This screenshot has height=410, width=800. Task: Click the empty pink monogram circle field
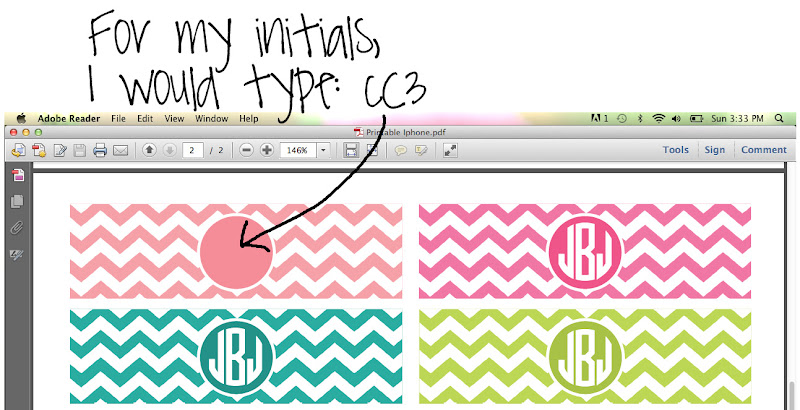tap(236, 251)
